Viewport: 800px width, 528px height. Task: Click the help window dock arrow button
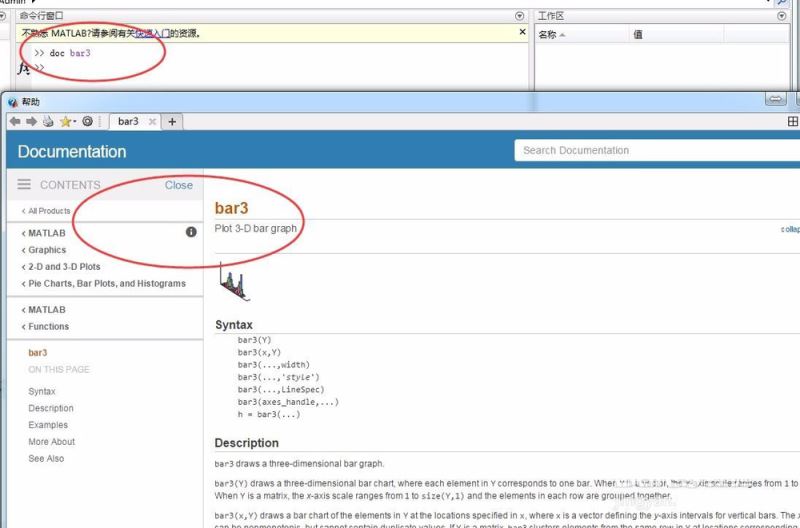[776, 99]
